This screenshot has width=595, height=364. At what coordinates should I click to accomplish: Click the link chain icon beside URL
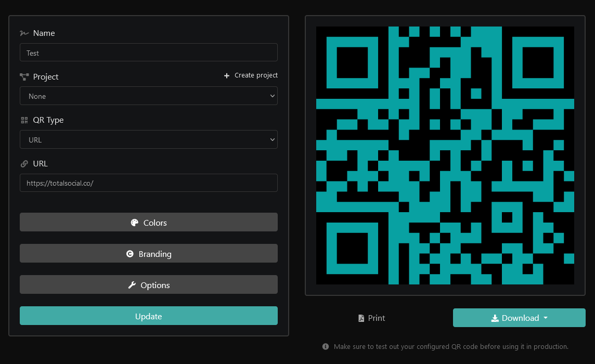[24, 164]
